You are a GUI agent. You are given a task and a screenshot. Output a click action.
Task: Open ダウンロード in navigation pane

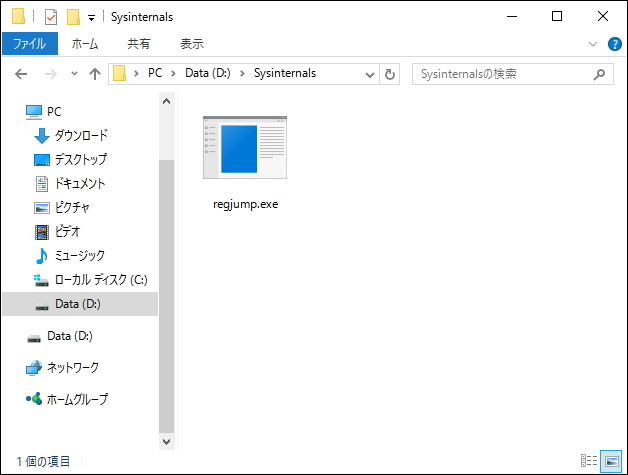click(81, 135)
